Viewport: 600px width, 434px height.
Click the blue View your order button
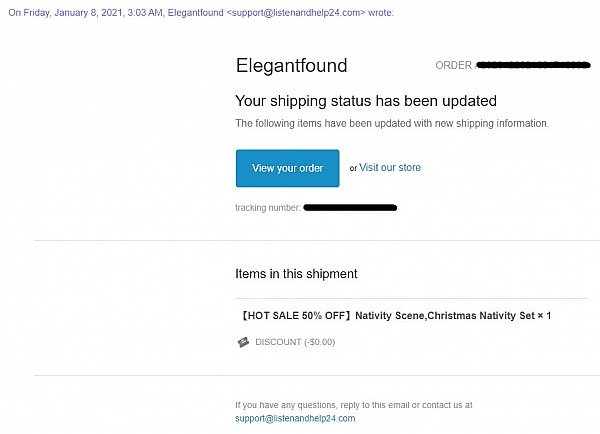(287, 168)
